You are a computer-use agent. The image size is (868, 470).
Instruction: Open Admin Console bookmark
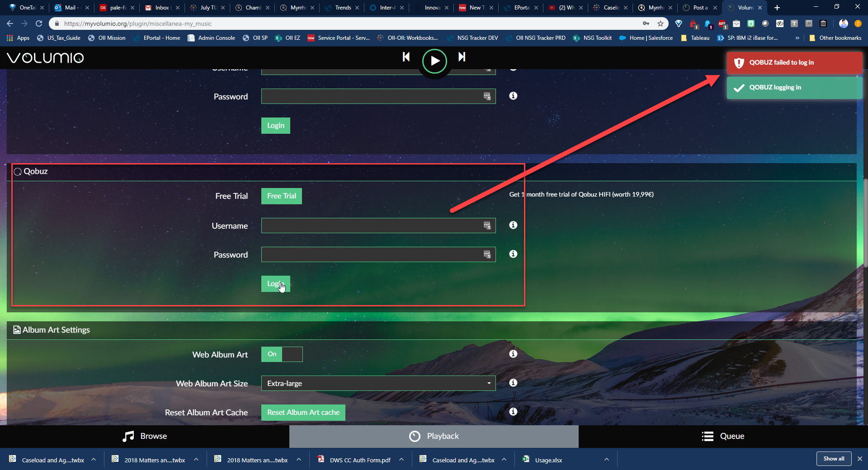coord(212,38)
